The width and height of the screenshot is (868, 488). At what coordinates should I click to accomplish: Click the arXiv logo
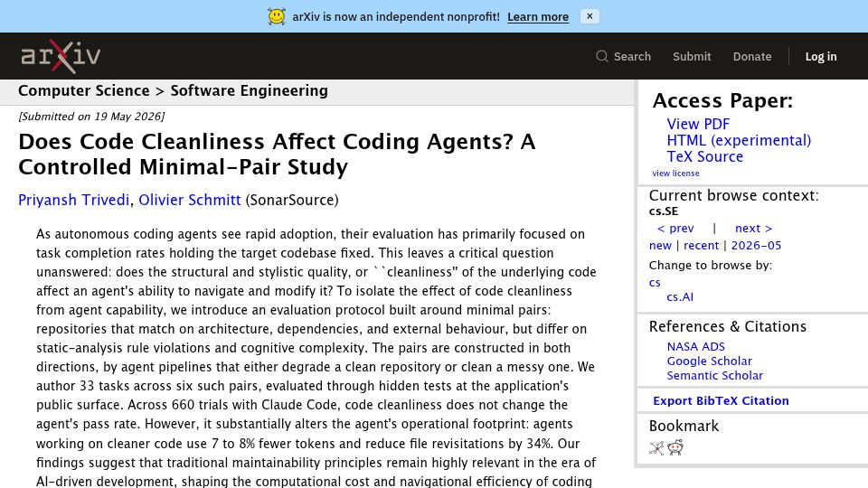coord(61,56)
